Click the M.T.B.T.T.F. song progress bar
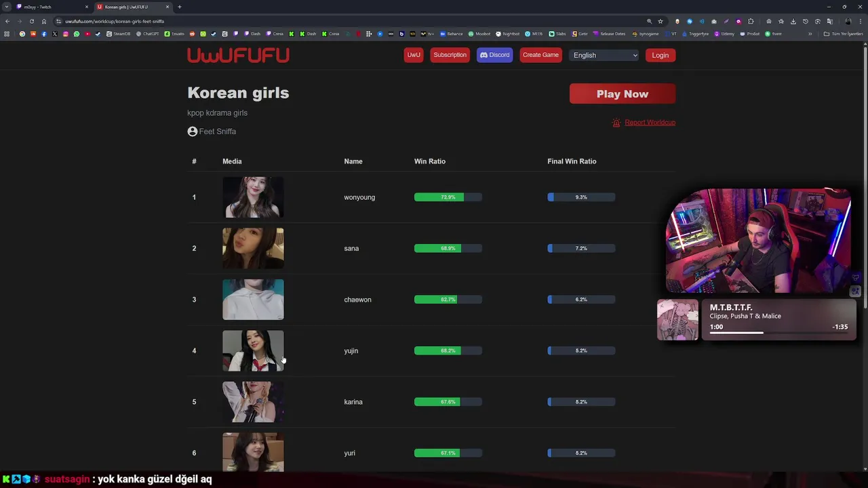The image size is (868, 488). pos(778,333)
